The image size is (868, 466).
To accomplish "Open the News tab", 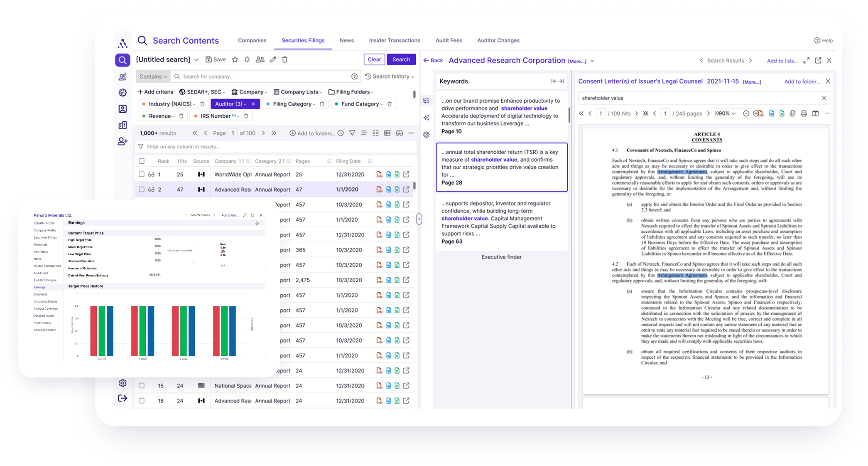I will [x=347, y=40].
